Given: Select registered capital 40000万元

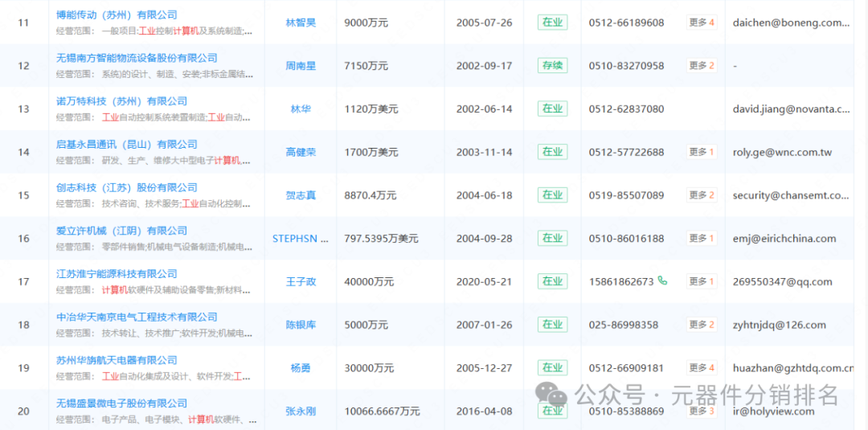Looking at the screenshot, I should (369, 281).
